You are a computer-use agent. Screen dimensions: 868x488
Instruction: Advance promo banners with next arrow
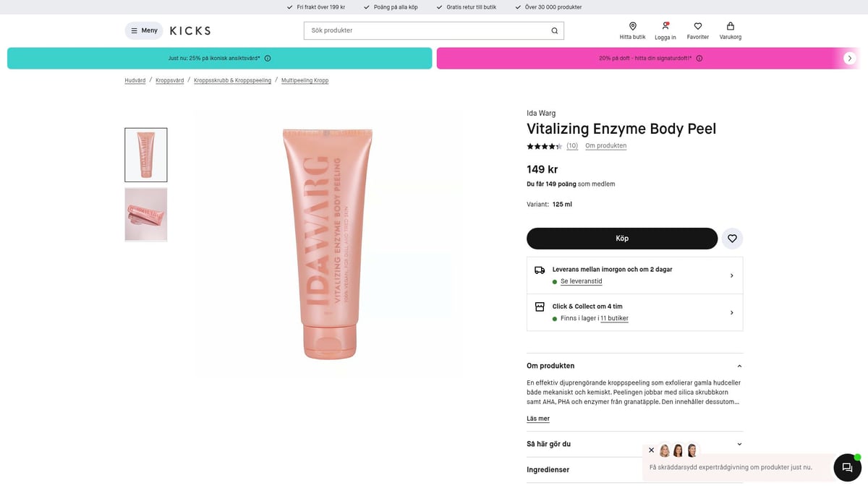point(850,59)
